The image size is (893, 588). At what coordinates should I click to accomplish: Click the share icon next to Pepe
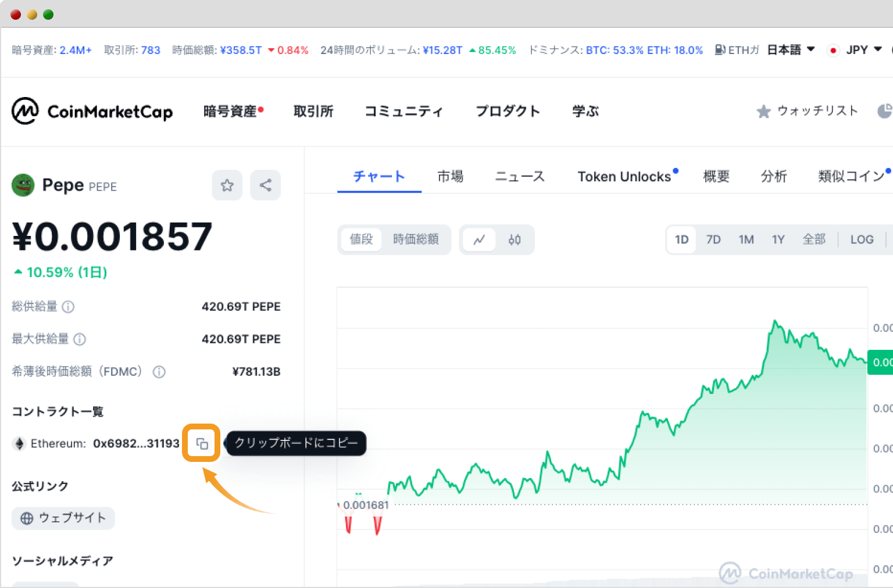265,185
